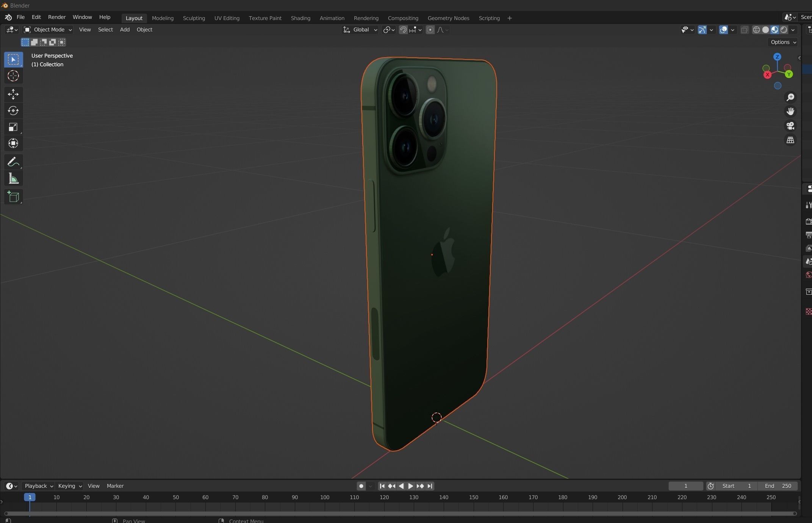Image resolution: width=812 pixels, height=523 pixels.
Task: Expand the viewport shading options arrow
Action: (793, 30)
